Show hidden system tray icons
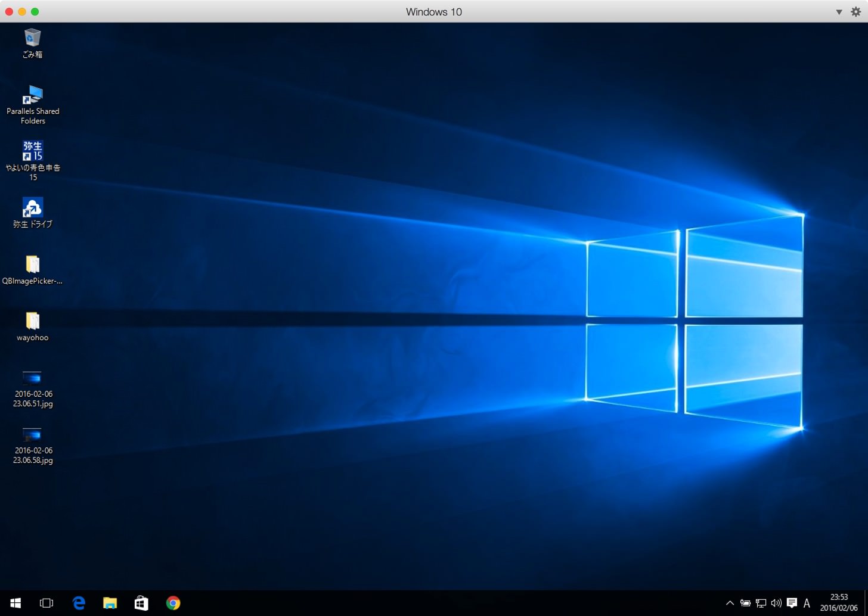This screenshot has width=868, height=616. click(730, 603)
